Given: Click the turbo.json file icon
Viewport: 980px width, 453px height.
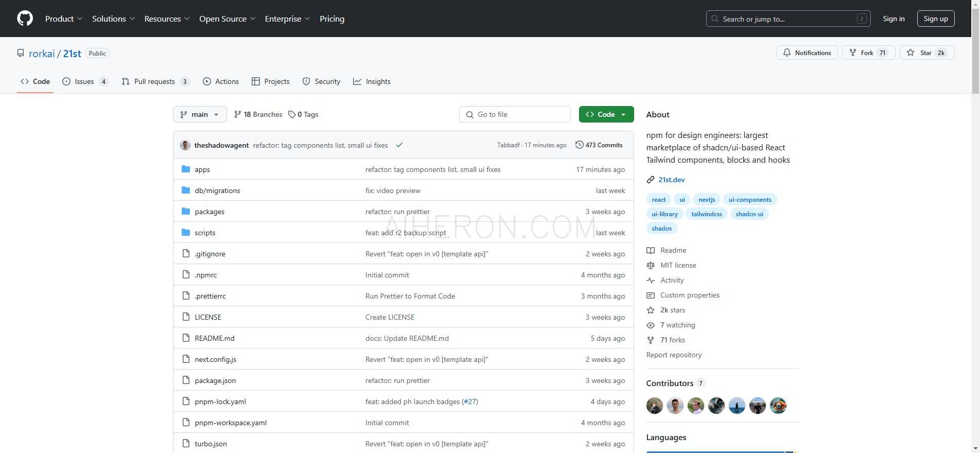Looking at the screenshot, I should (186, 444).
